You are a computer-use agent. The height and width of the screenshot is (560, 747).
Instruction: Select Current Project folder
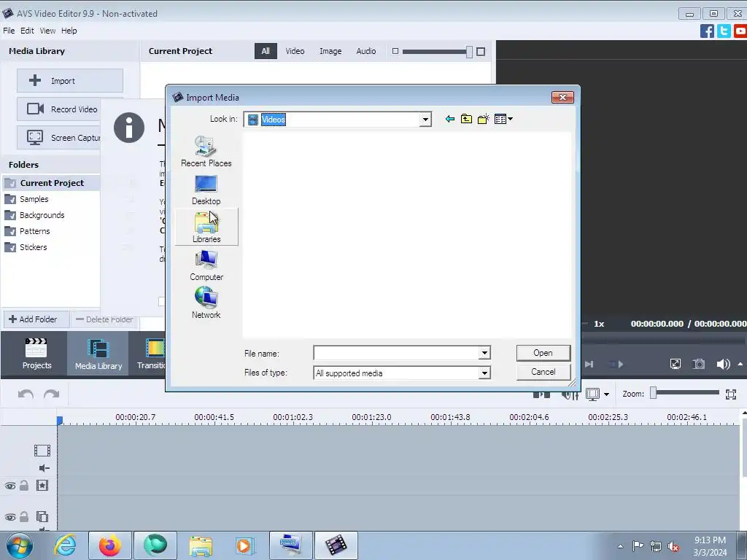click(52, 183)
